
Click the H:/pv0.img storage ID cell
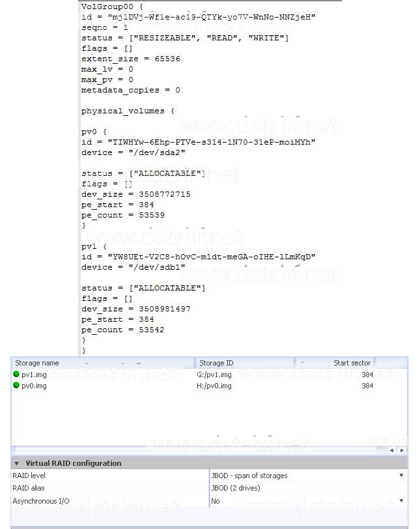click(x=214, y=386)
